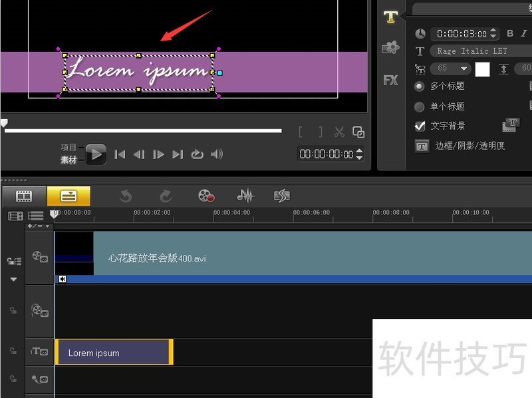Click the preview scrubber bar

tap(143, 130)
